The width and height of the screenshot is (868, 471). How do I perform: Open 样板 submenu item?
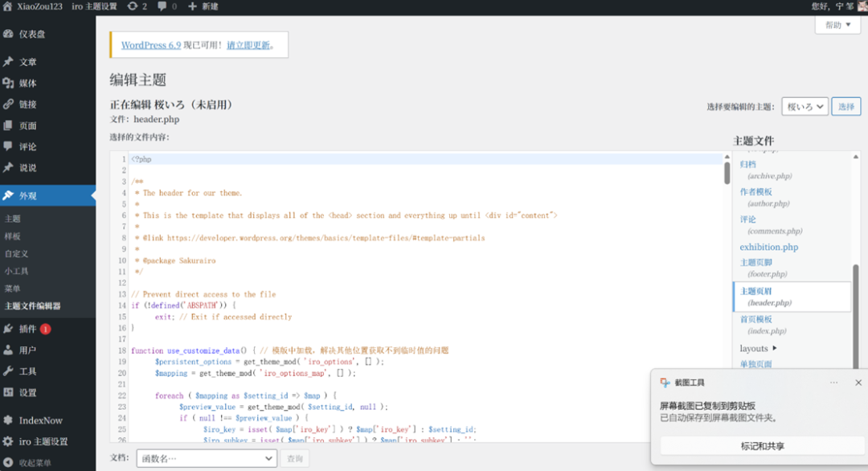[13, 236]
